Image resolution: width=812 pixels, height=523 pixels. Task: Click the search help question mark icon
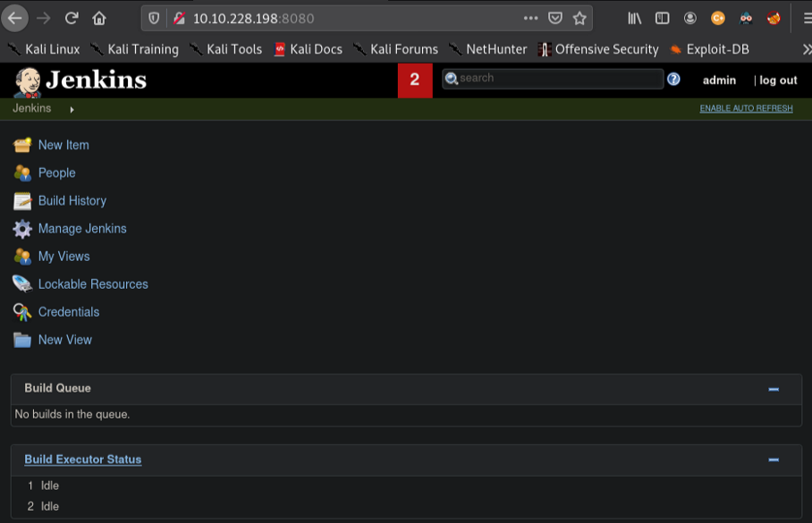673,80
